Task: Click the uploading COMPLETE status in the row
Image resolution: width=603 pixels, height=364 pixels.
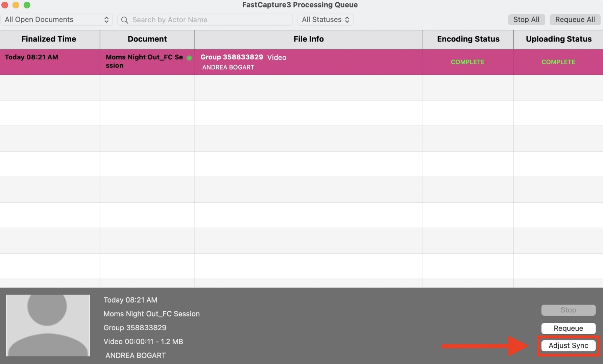Action: [558, 62]
